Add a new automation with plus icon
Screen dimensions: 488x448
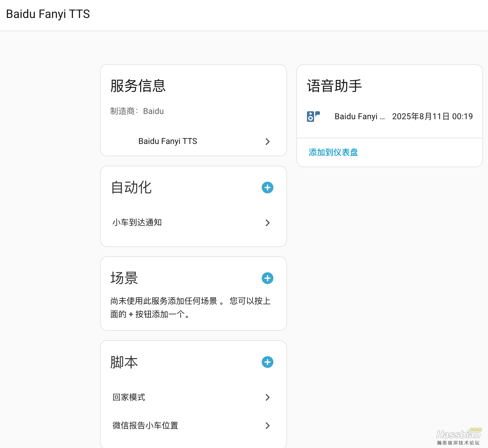point(267,188)
